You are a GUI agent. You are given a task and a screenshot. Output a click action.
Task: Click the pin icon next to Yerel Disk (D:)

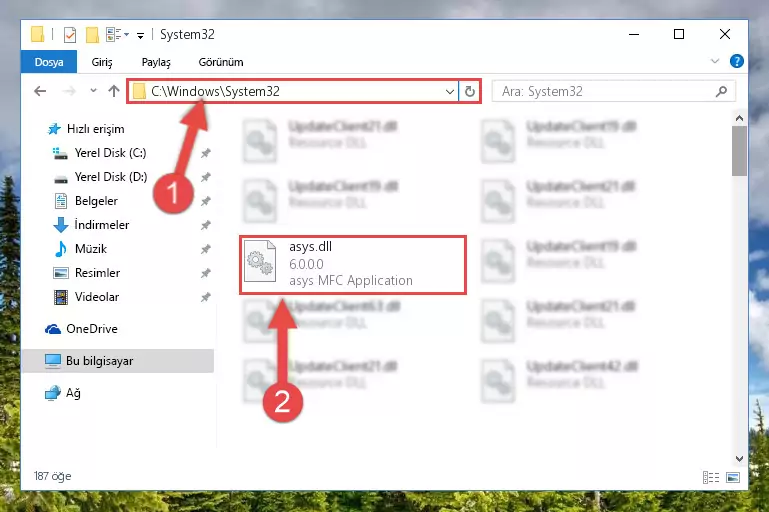click(x=205, y=177)
